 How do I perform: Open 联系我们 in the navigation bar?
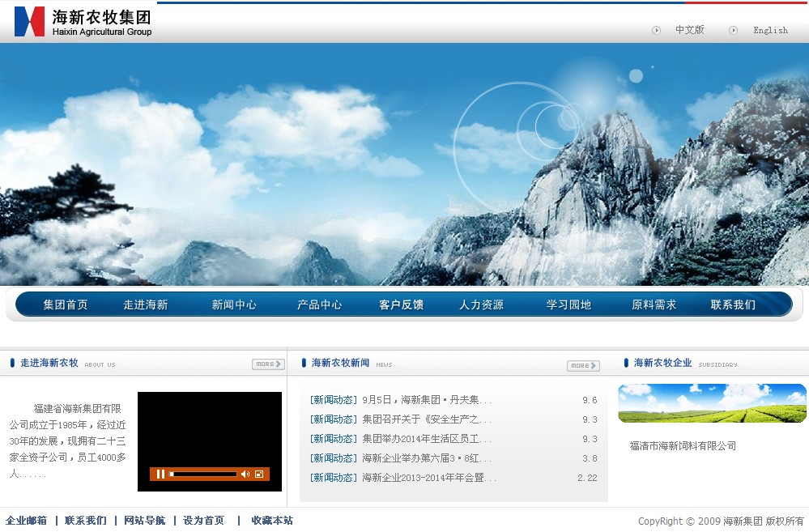click(733, 304)
